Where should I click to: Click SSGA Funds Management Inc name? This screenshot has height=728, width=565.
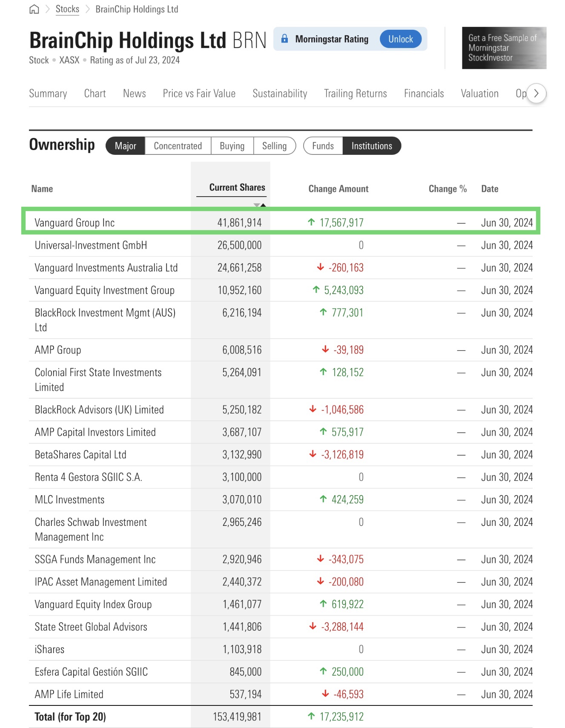(x=95, y=560)
